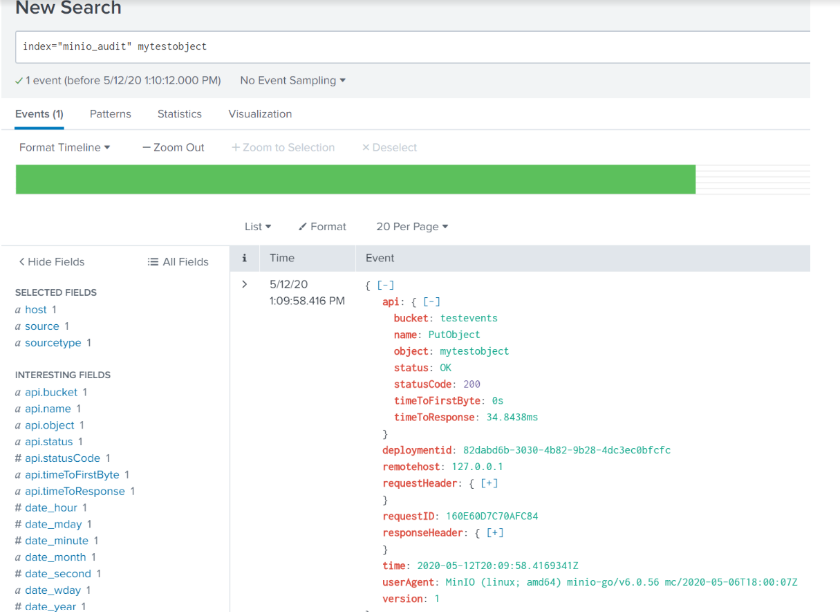Screen dimensions: 840x616
Task: Open the Format Timeline dropdown
Action: (64, 147)
